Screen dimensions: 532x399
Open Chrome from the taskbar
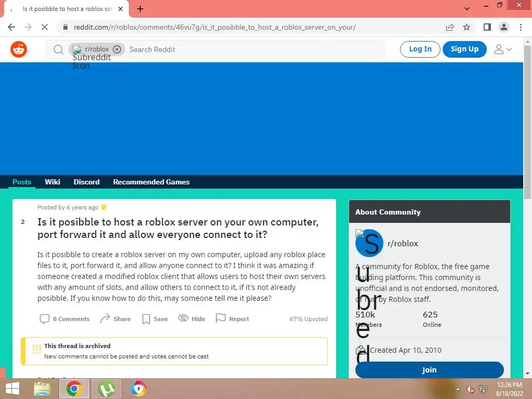[74, 389]
